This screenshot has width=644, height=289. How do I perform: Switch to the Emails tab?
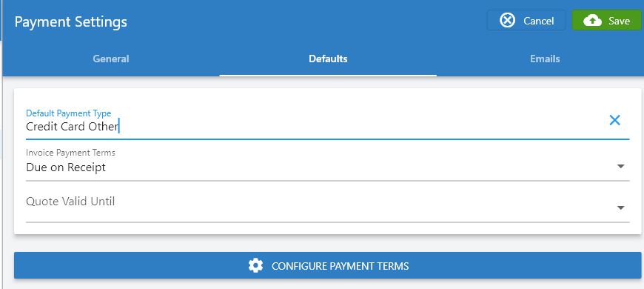[545, 59]
